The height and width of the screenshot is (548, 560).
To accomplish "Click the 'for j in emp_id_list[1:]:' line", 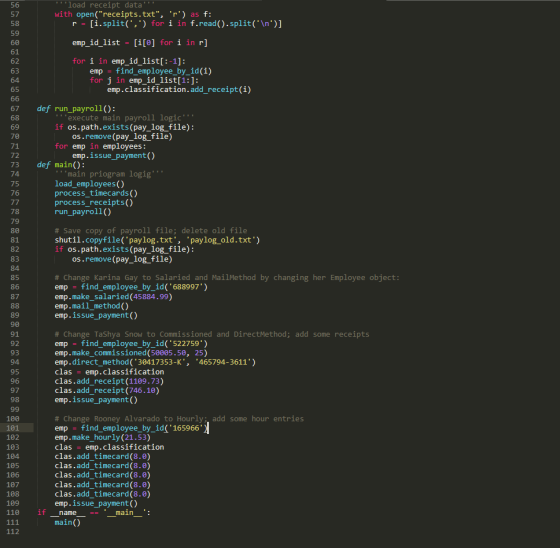I will tap(144, 80).
